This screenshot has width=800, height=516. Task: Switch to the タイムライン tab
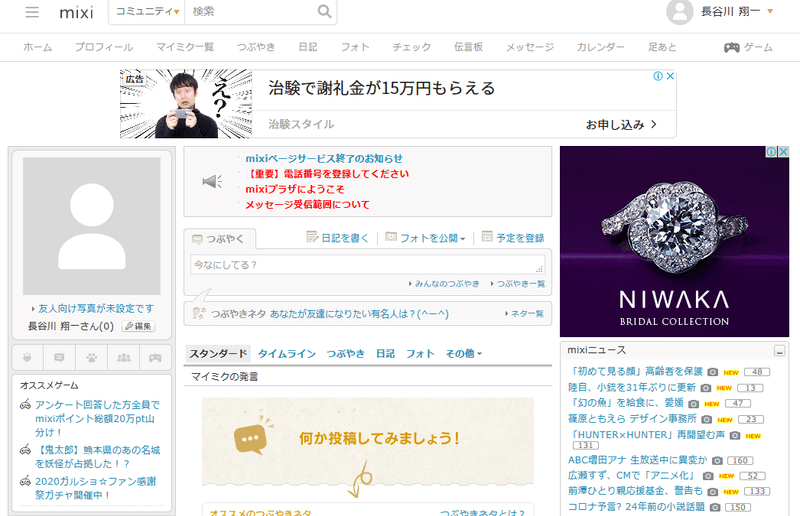287,354
